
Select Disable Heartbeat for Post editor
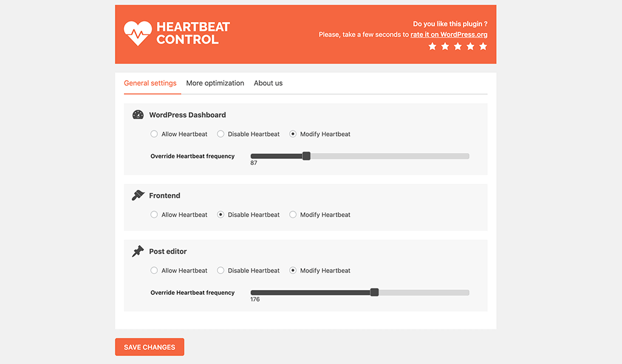pos(220,270)
